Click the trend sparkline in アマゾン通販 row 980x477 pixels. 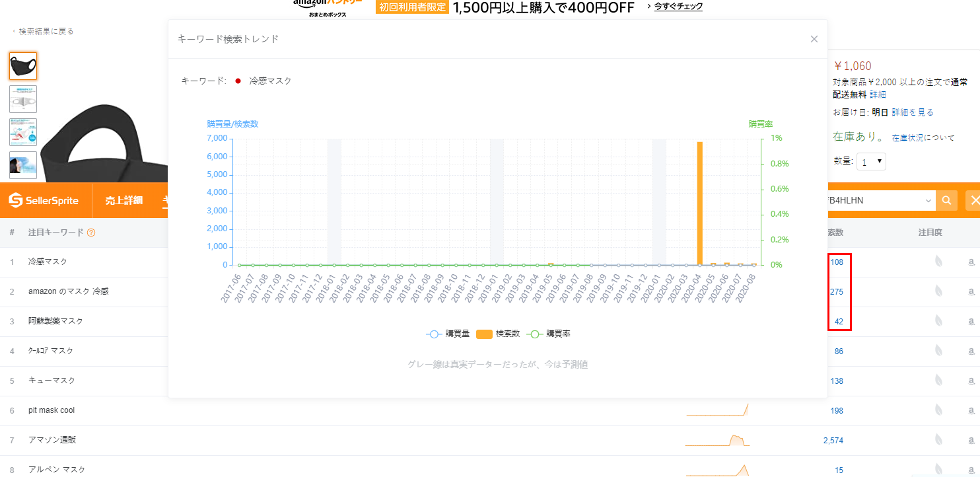(718, 440)
